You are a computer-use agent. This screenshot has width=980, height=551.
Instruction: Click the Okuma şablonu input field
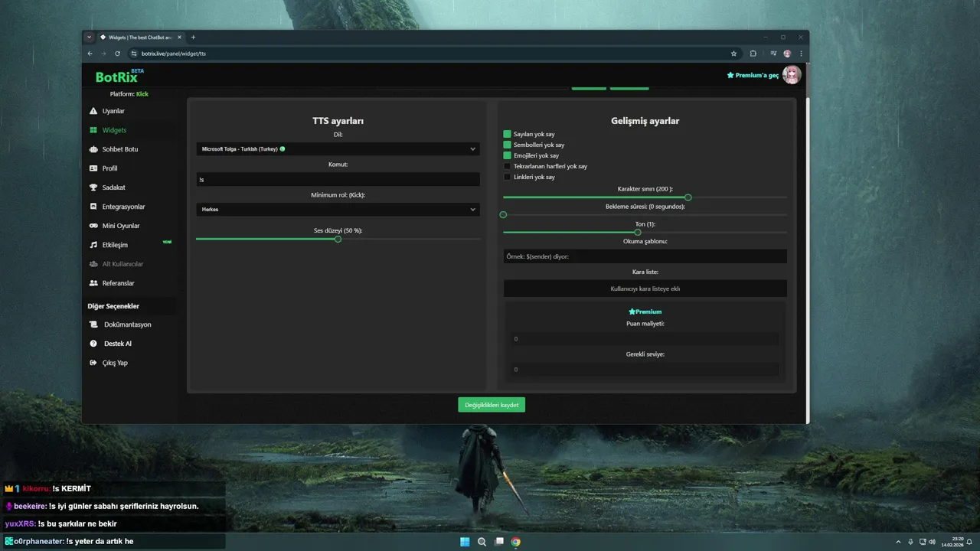(645, 256)
